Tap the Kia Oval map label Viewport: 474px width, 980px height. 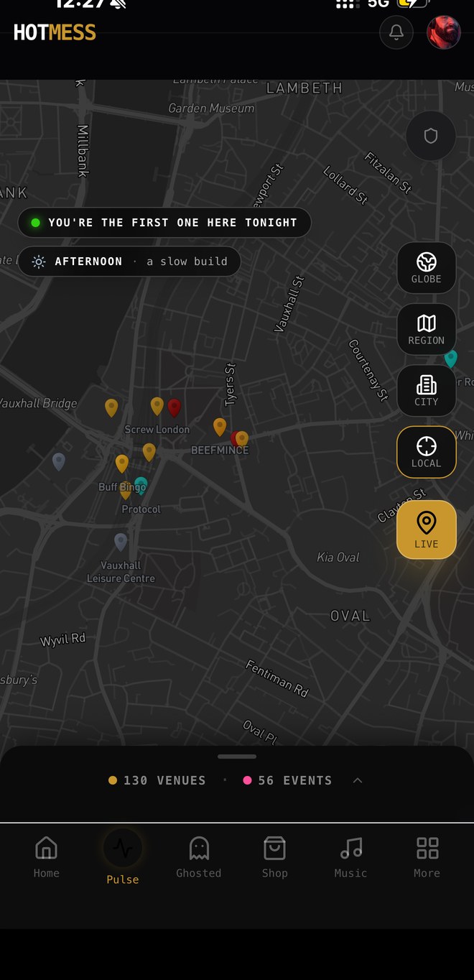(338, 557)
